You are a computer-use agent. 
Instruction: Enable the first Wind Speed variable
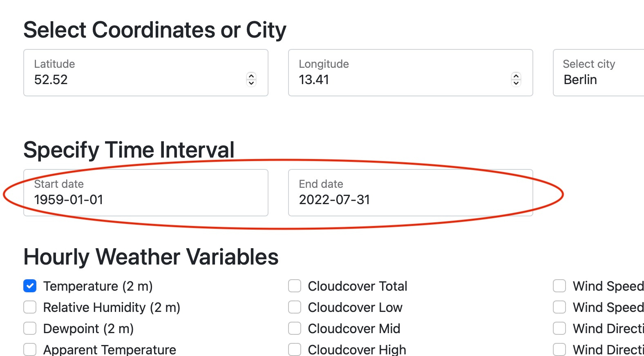[559, 286]
